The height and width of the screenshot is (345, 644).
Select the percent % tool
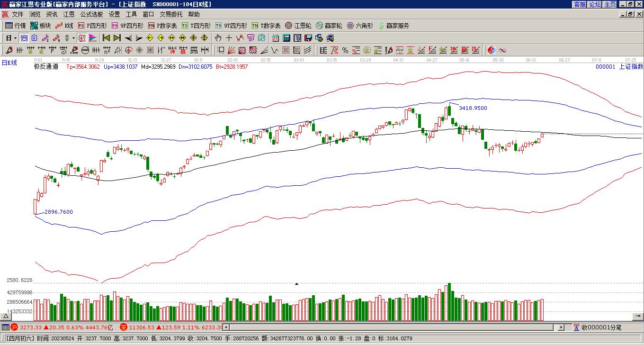click(345, 50)
